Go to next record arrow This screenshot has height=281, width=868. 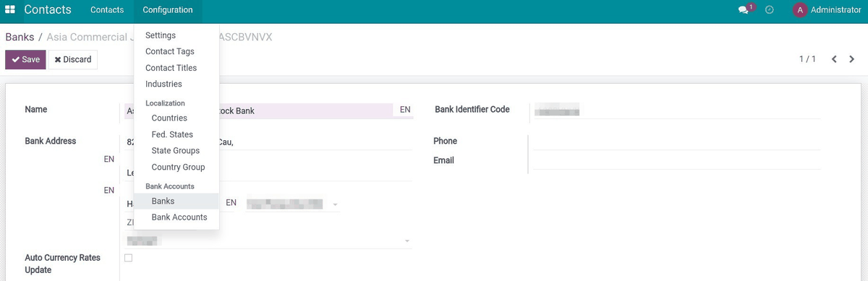[852, 59]
